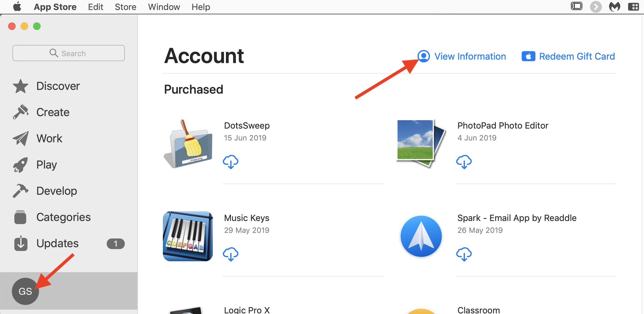Switch to the Work section
Image resolution: width=644 pixels, height=314 pixels.
point(49,139)
